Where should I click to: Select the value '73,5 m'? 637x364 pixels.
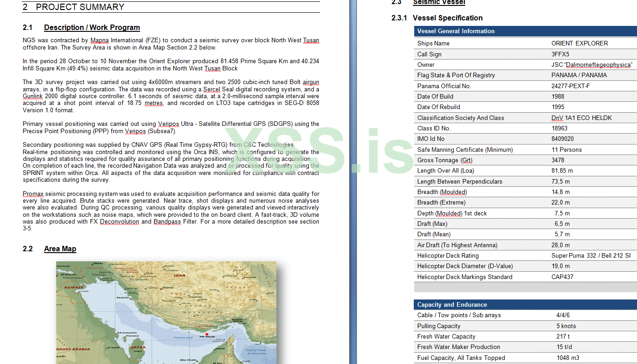click(561, 181)
